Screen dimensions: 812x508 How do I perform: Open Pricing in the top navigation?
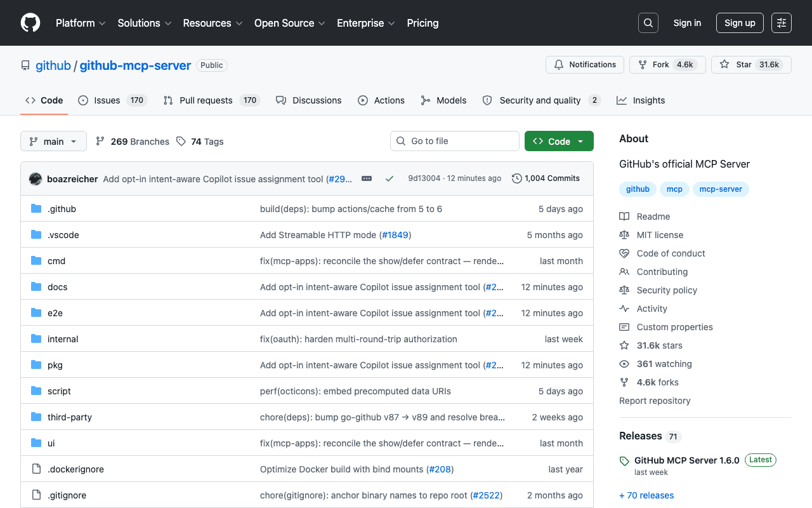(x=422, y=23)
